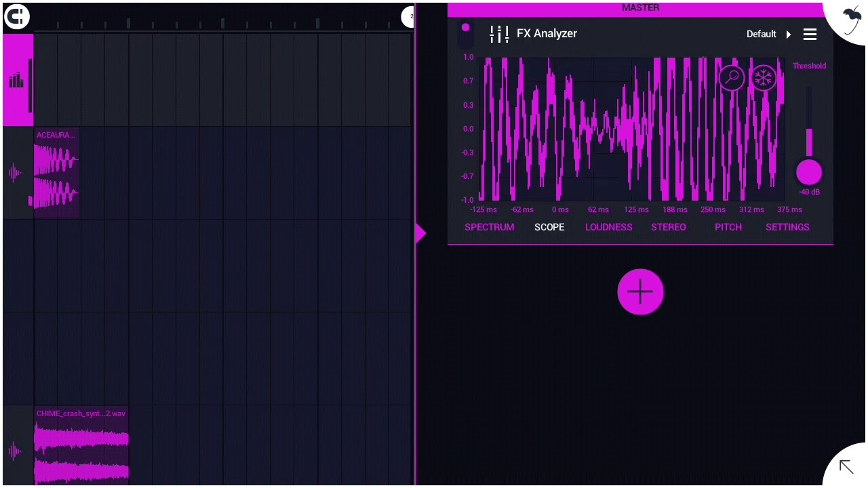Open the PITCH tab
The height and width of the screenshot is (488, 868).
click(728, 227)
